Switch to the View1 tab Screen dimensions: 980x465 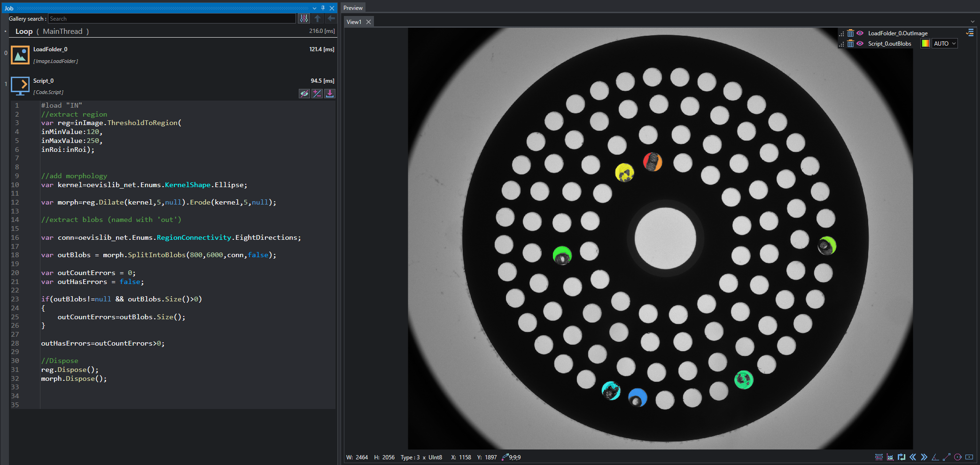coord(354,22)
